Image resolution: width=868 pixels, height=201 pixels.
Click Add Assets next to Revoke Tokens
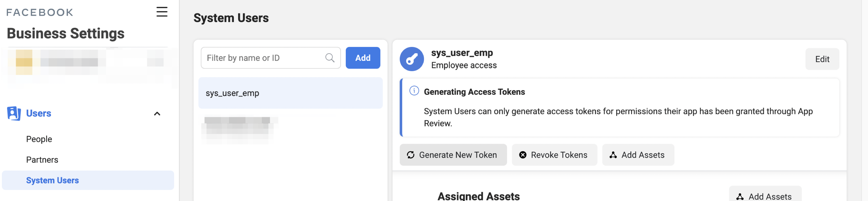click(x=638, y=155)
